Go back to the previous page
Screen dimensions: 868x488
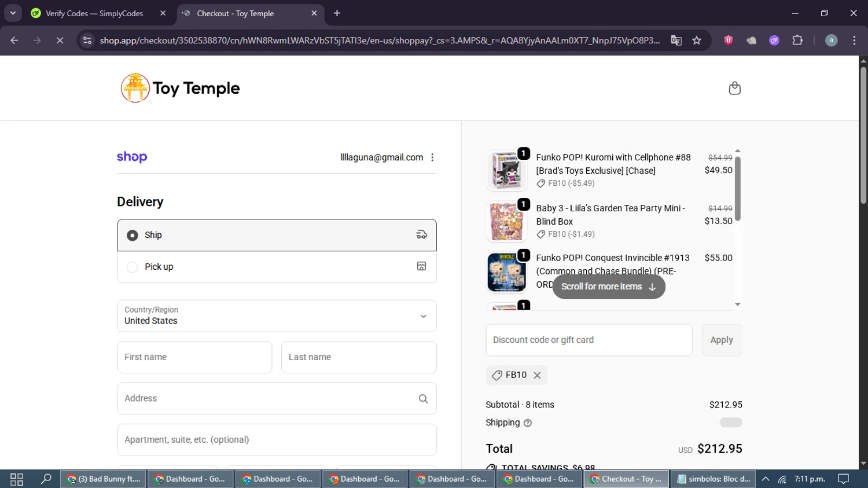pyautogui.click(x=14, y=40)
